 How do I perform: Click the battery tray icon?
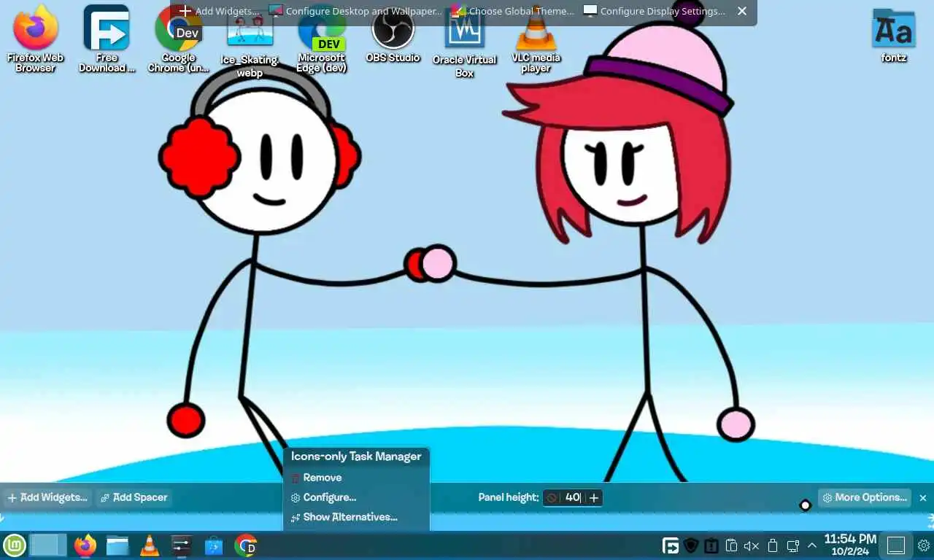[773, 545]
